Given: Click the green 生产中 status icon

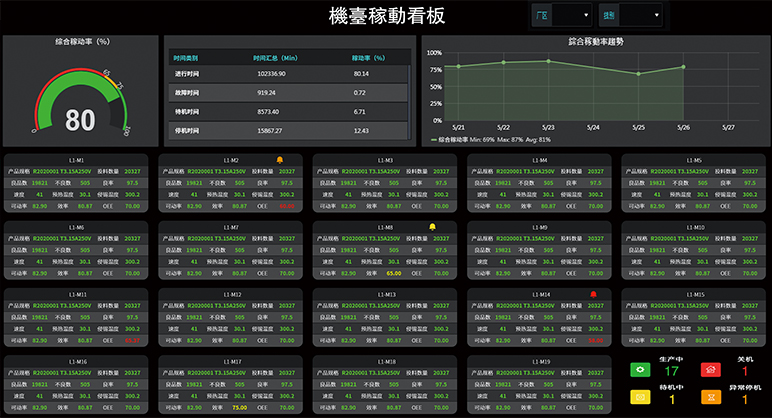Looking at the screenshot, I should click(x=639, y=370).
